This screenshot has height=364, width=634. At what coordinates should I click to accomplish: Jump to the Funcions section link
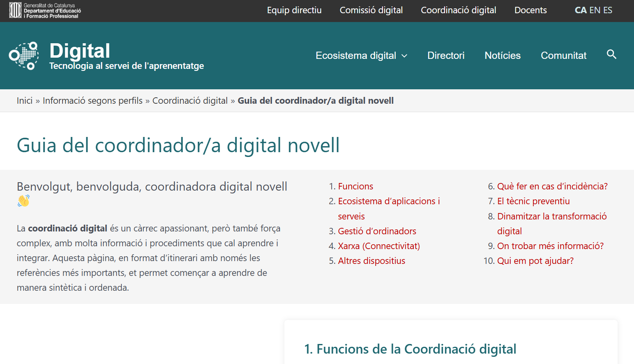point(355,187)
